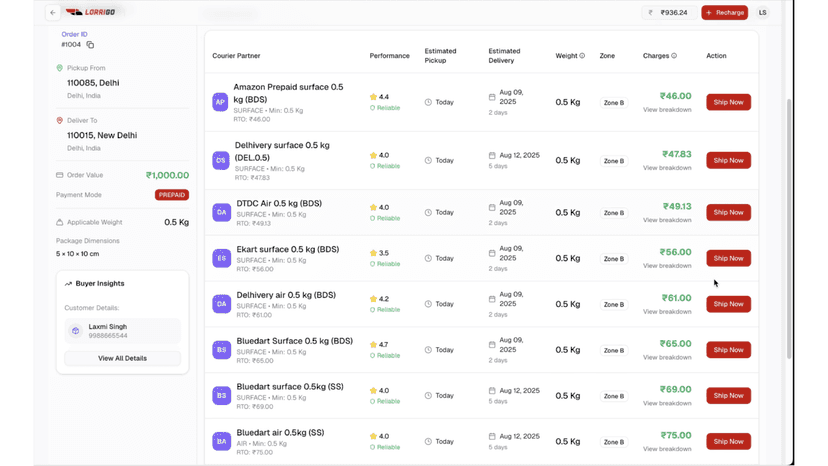Click the Weight info icon in header

point(582,55)
